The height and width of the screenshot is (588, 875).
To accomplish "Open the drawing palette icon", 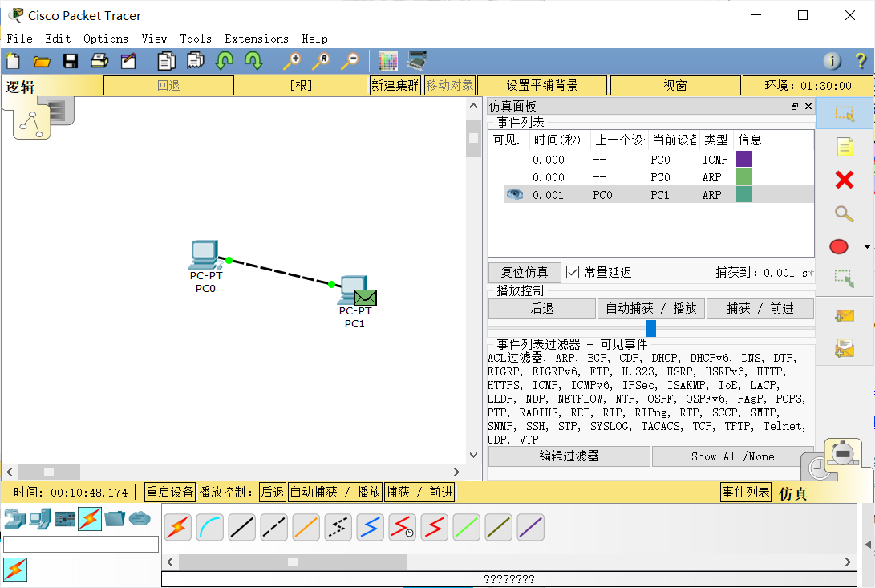I will coord(388,61).
